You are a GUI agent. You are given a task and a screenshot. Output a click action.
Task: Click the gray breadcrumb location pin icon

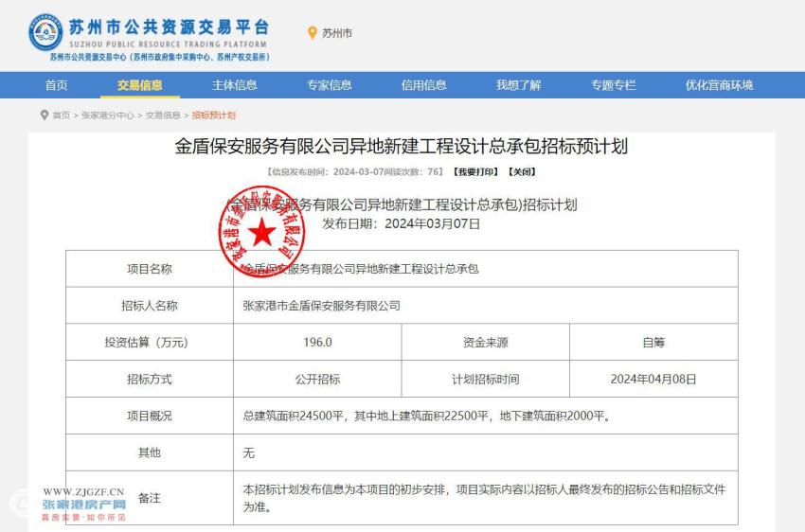(44, 115)
